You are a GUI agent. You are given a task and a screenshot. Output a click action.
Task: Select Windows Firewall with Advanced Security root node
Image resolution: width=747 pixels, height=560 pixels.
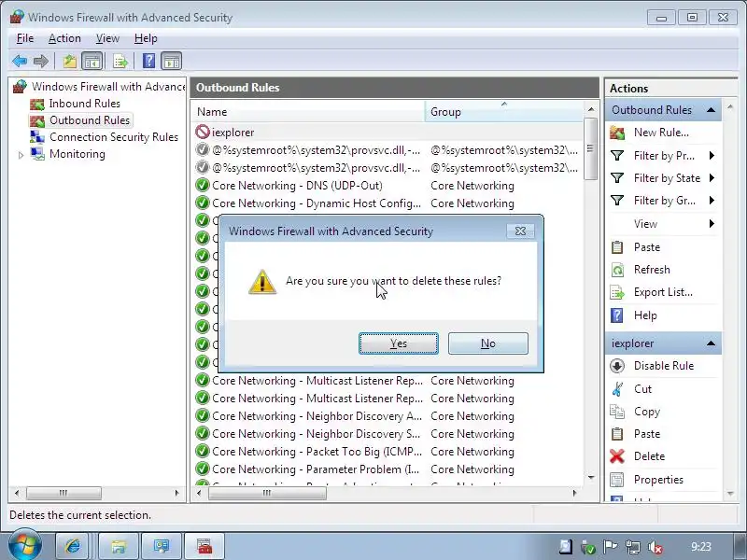99,87
